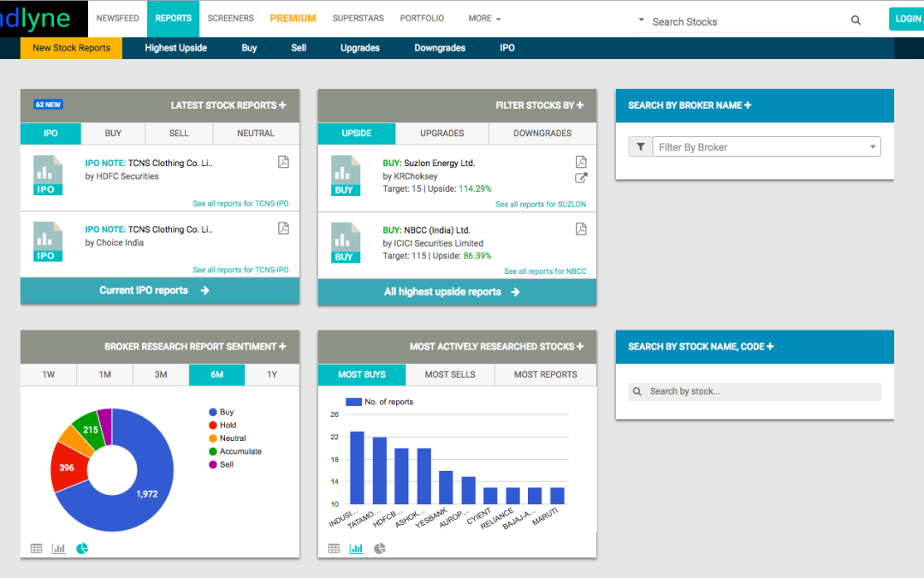Screen dimensions: 924x578
Task: Click the 62 NEW badge
Action: tap(48, 104)
